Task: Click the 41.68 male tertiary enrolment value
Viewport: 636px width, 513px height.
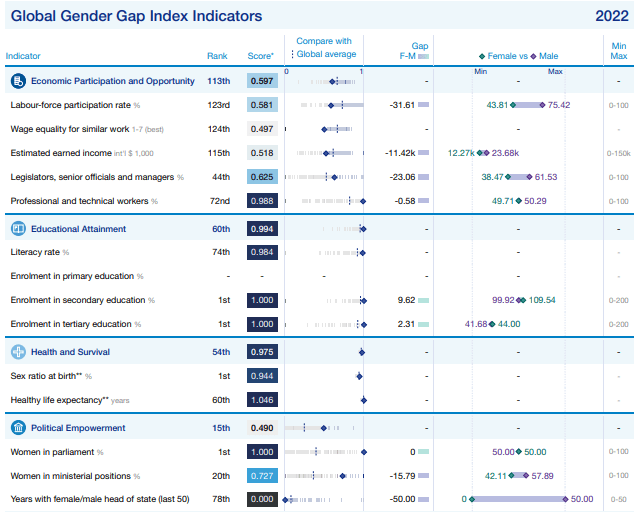Action: coord(476,324)
